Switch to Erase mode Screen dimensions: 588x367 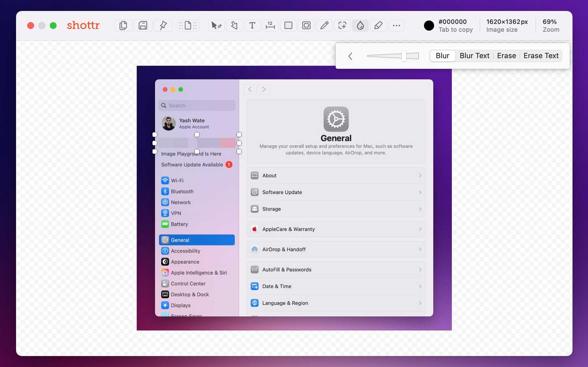(506, 56)
